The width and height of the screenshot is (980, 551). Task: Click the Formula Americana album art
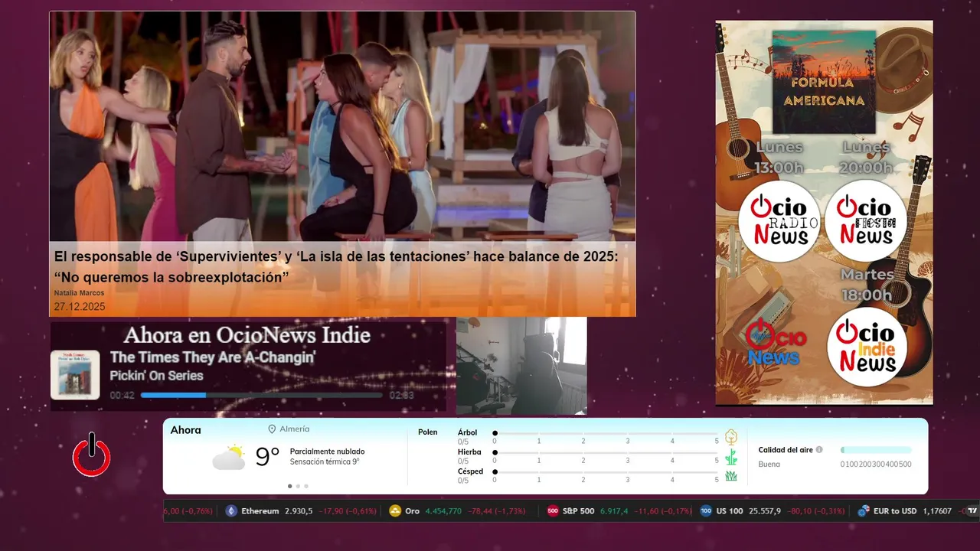pos(824,82)
